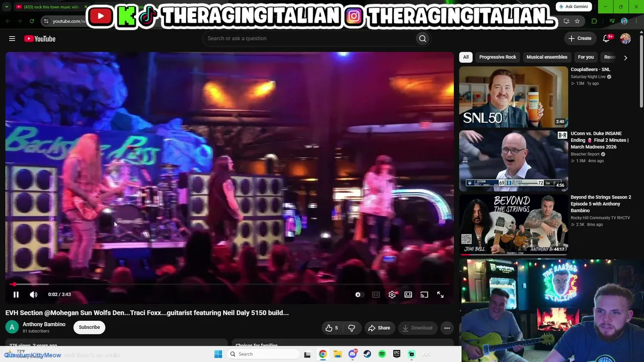Viewport: 644px width, 362px height.
Task: Mute the video volume
Action: (33, 295)
